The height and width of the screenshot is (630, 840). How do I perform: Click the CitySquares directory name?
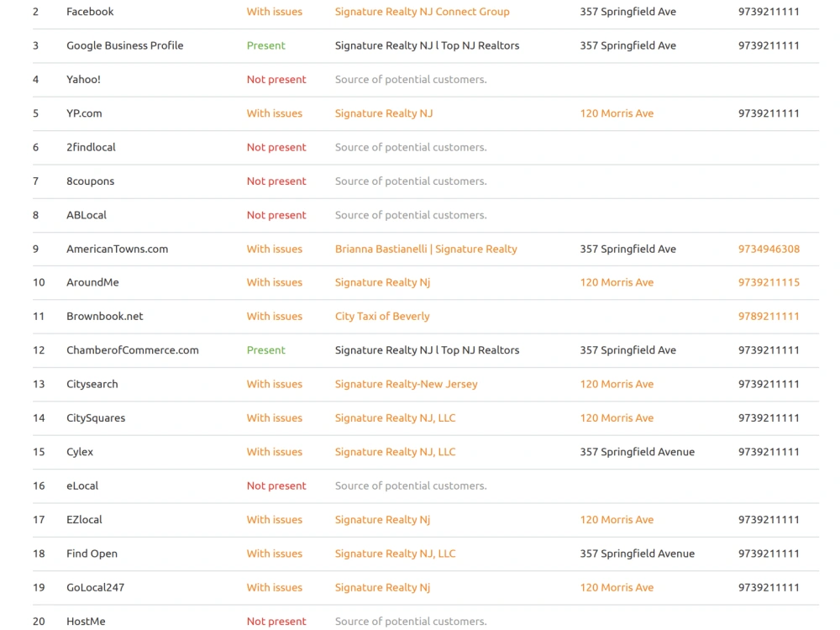click(x=96, y=417)
